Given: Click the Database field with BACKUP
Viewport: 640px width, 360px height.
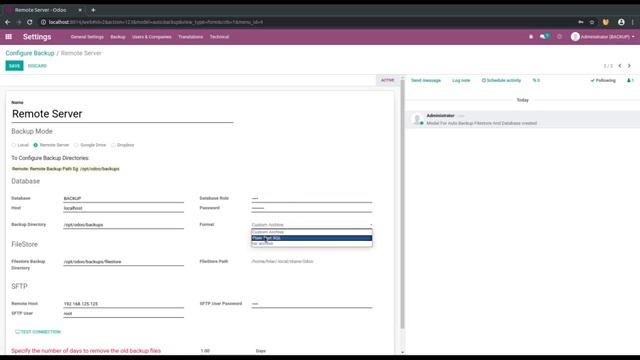Looking at the screenshot, I should tap(124, 198).
